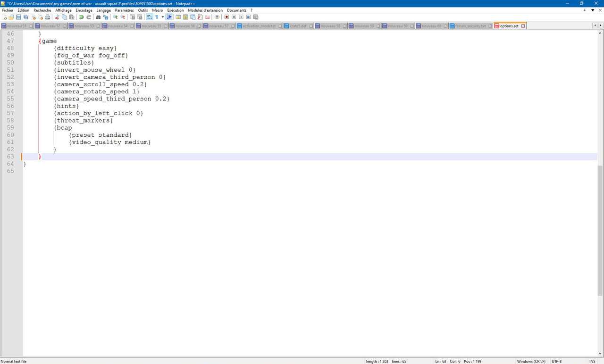
Task: Switch to the nouveau 60 tab
Action: [431, 26]
